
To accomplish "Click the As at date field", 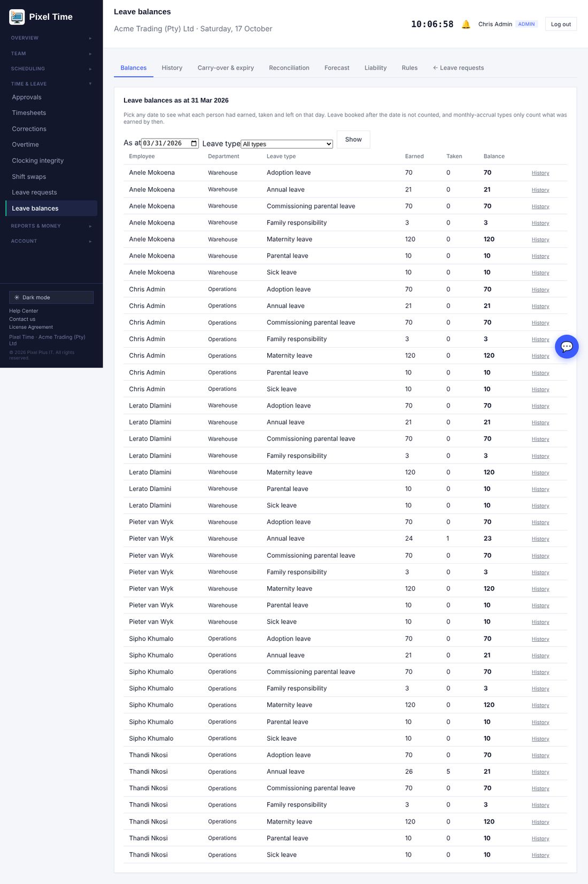I will pyautogui.click(x=170, y=143).
